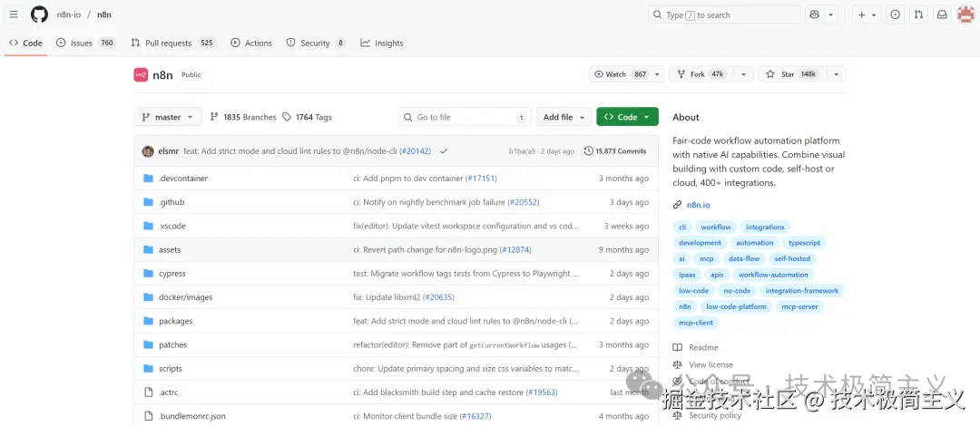Open the .vscode folder
The image size is (980, 426).
pos(171,226)
